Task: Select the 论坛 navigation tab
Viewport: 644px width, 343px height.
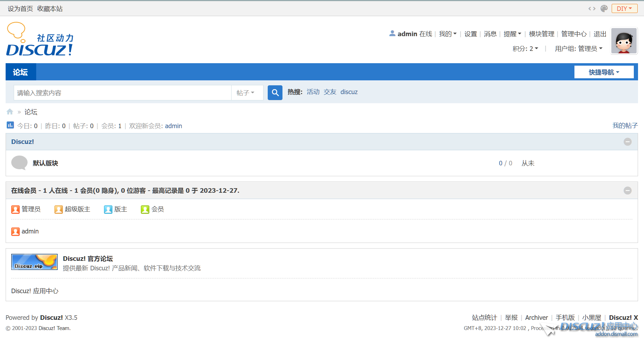Action: [20, 72]
